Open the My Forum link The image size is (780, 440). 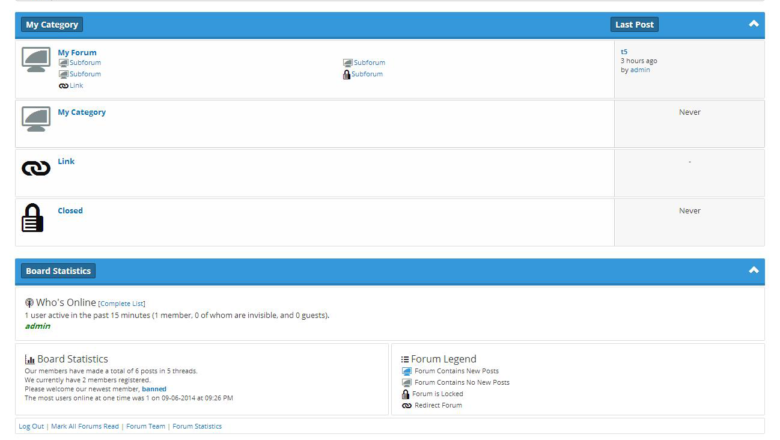pyautogui.click(x=77, y=52)
